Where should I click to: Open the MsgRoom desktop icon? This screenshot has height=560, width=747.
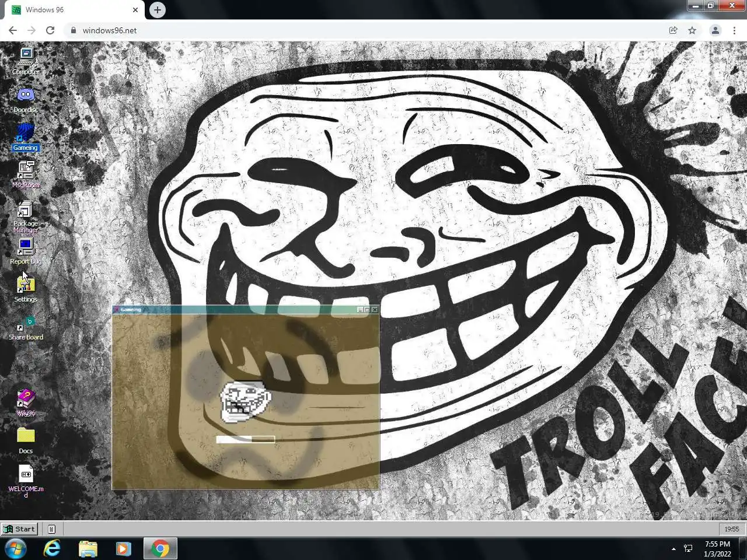pos(26,174)
